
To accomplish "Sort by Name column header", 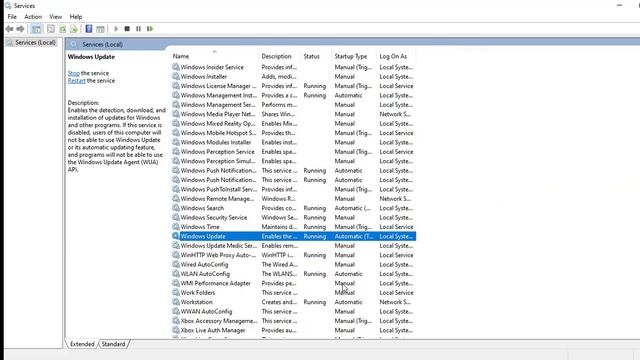I will [215, 56].
